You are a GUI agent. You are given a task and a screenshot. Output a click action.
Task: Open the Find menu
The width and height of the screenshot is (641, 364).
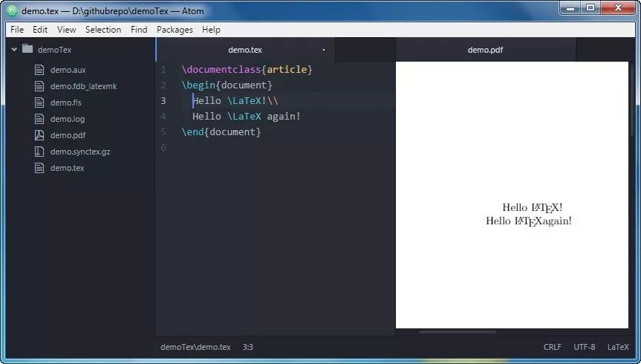[x=139, y=30]
